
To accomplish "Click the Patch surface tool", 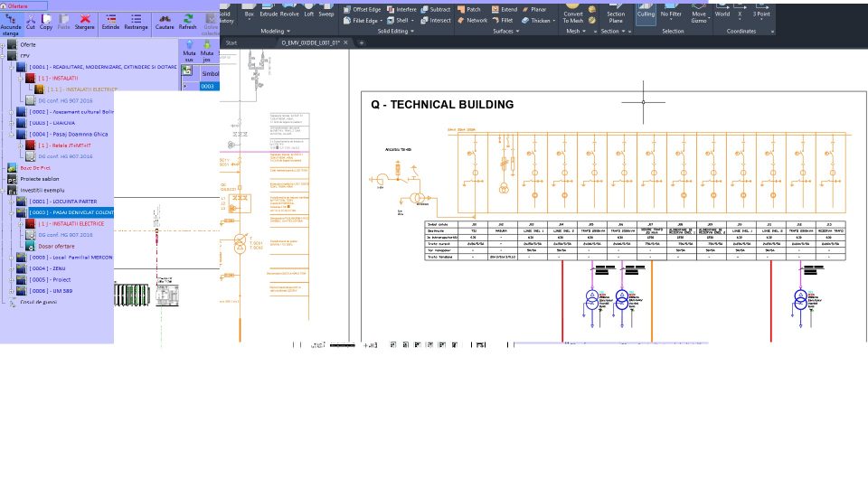I will [469, 9].
